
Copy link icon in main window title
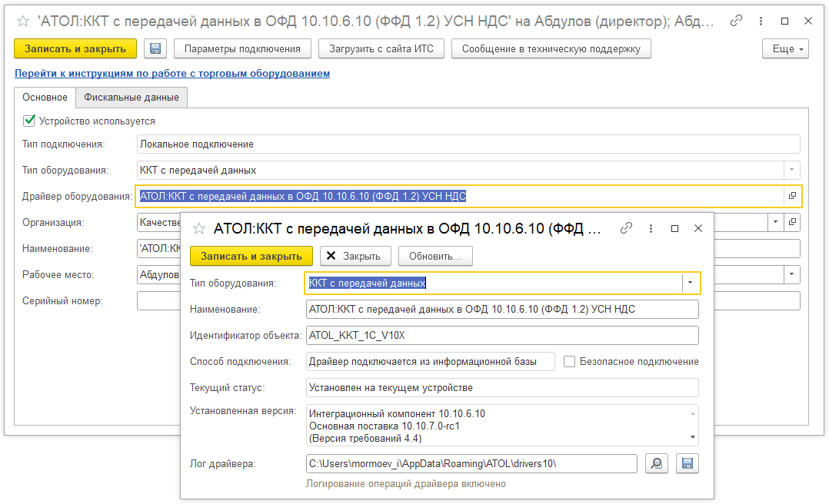pyautogui.click(x=736, y=22)
